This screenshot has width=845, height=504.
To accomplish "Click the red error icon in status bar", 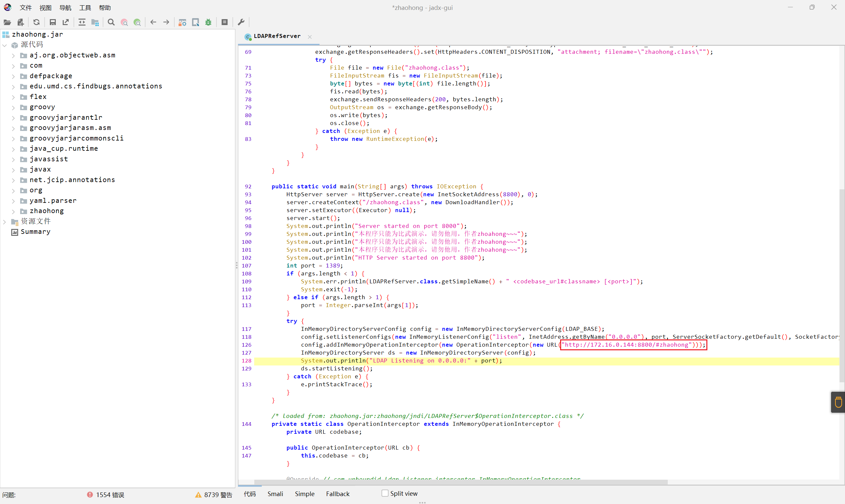I will tap(90, 494).
